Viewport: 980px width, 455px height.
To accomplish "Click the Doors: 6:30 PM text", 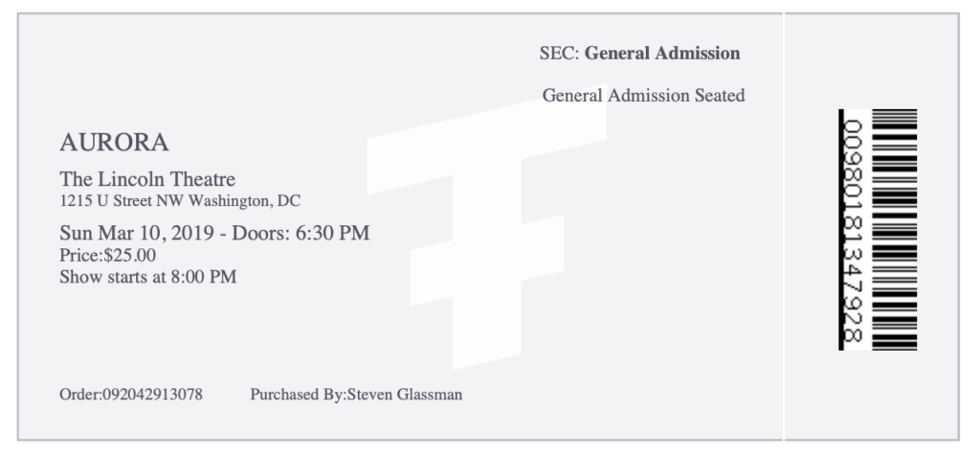I will pos(301,233).
